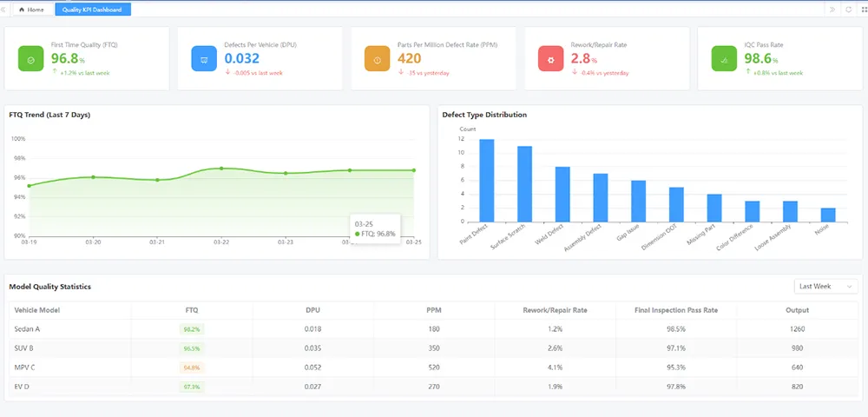
Task: Click the orange PPM defect rate icon
Action: coord(378,59)
